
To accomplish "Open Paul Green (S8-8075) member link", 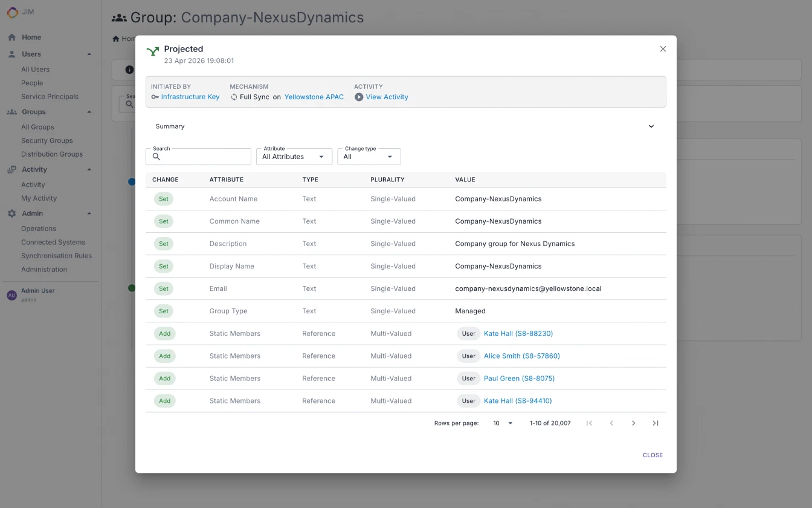I will (x=519, y=379).
